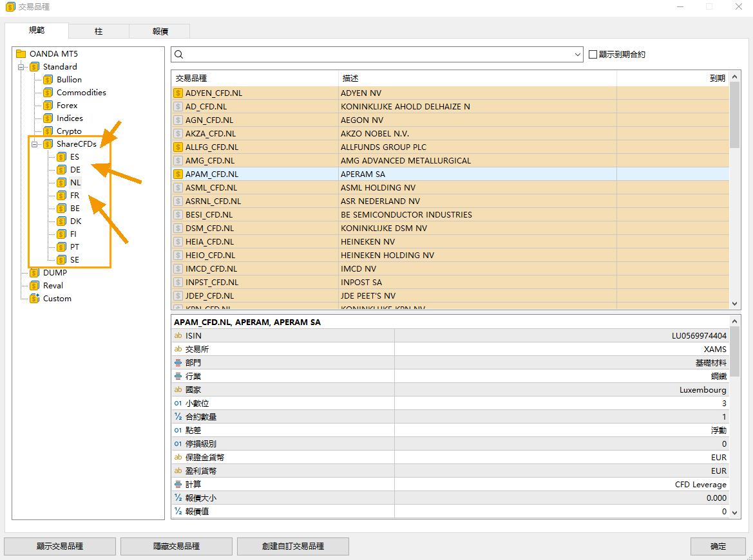Screen dimensions: 753x560
Task: Toggle the 顯示到期合約 checkbox
Action: [593, 55]
